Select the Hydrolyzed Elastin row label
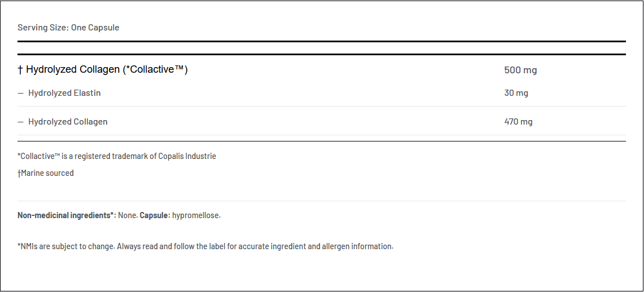 (x=64, y=93)
